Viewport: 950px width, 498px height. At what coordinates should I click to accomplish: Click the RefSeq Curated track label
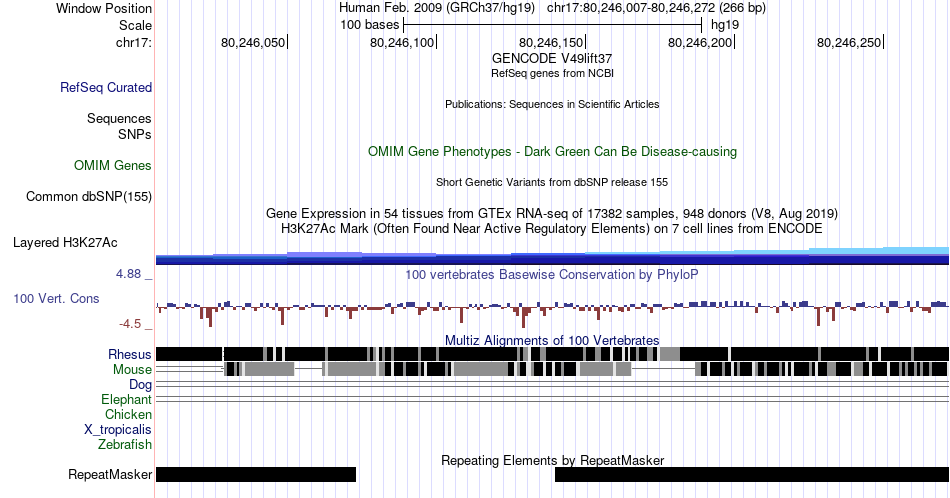point(105,87)
